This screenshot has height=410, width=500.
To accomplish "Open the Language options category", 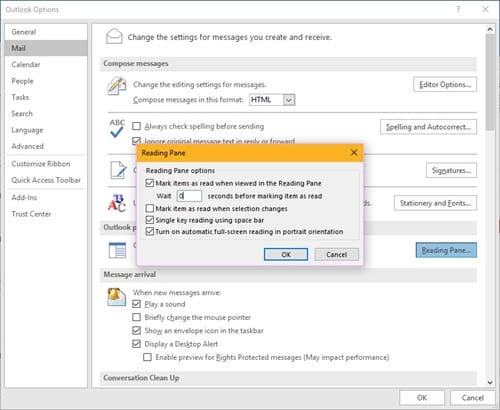I will pyautogui.click(x=46, y=130).
